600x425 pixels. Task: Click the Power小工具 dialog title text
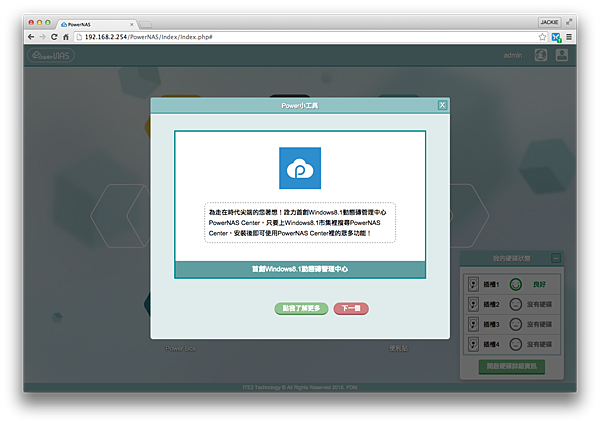pos(300,106)
